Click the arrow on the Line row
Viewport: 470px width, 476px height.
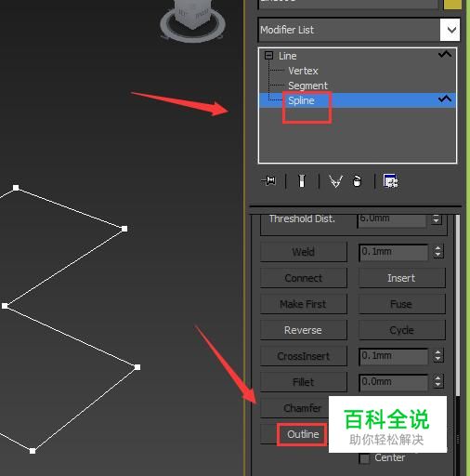[x=445, y=55]
